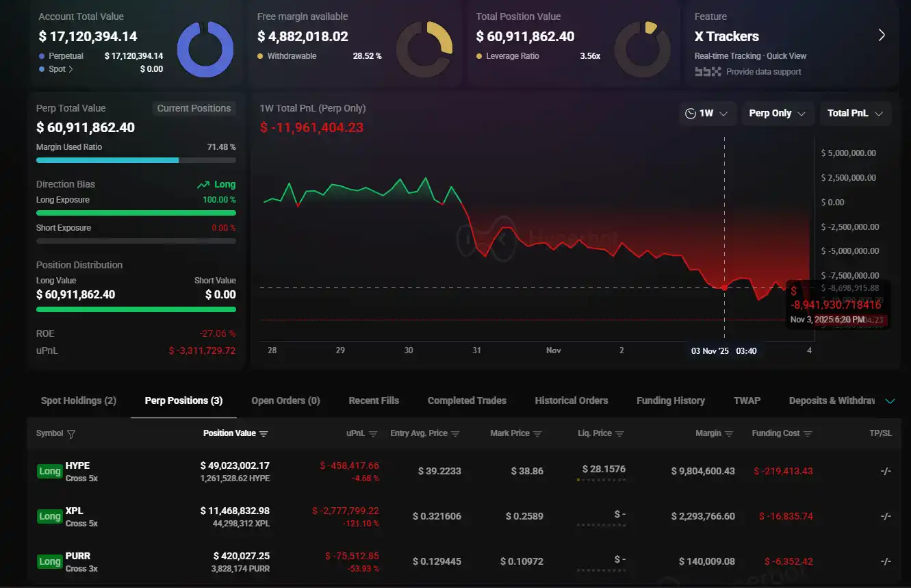The height and width of the screenshot is (588, 911).
Task: Click PURR position value $420,027.25
Action: pyautogui.click(x=242, y=556)
